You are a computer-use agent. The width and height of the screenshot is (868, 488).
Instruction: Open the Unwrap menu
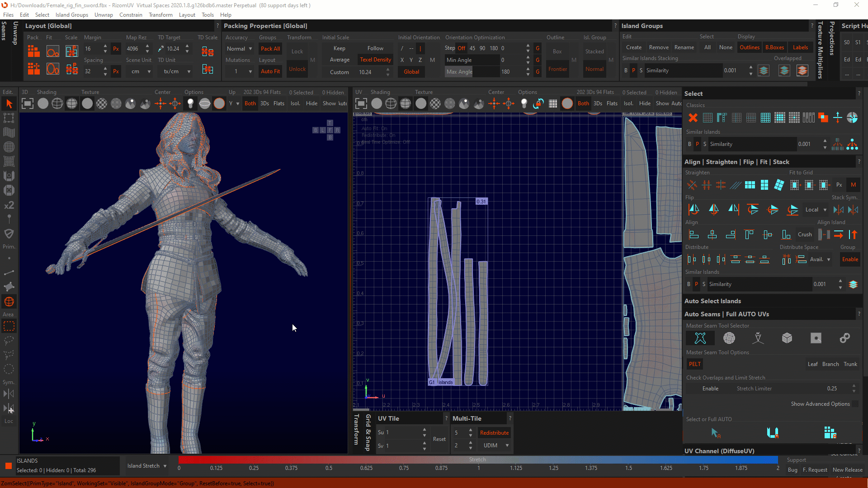(x=104, y=15)
